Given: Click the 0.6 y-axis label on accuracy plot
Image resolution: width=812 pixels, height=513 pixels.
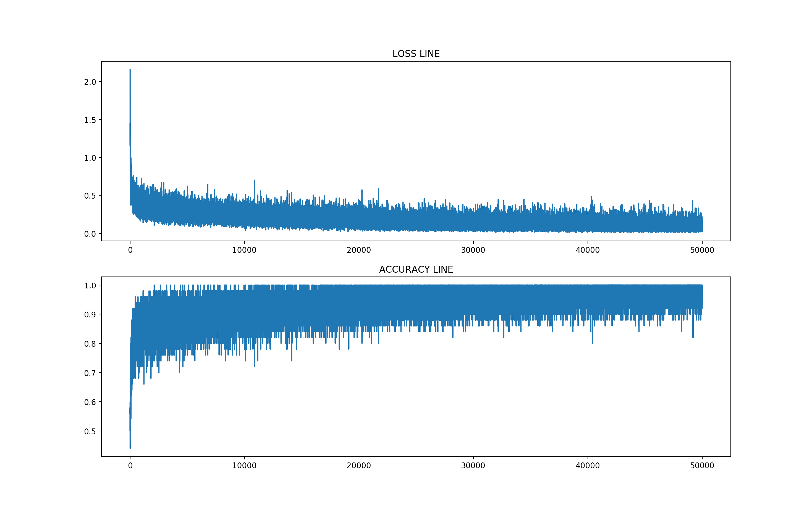Looking at the screenshot, I should coord(90,402).
